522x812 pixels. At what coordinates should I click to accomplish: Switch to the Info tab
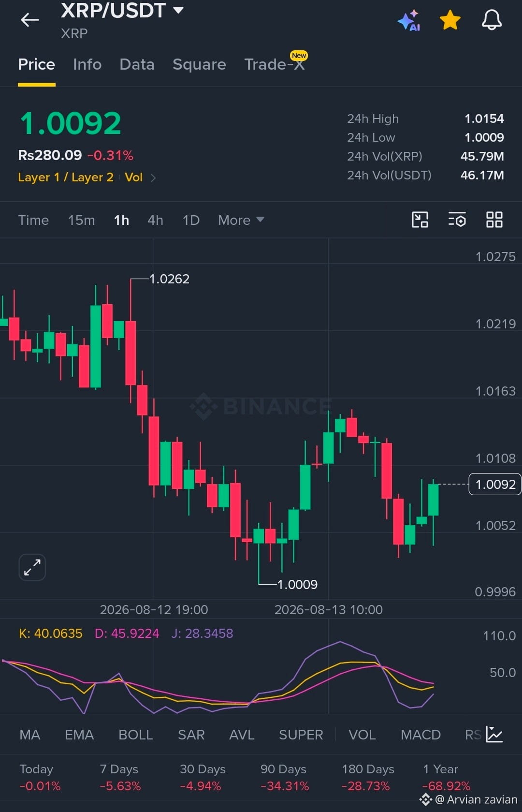coord(87,64)
